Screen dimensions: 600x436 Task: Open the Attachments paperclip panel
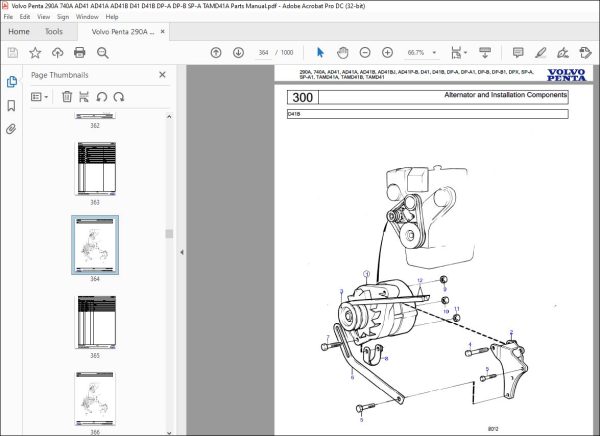point(11,129)
